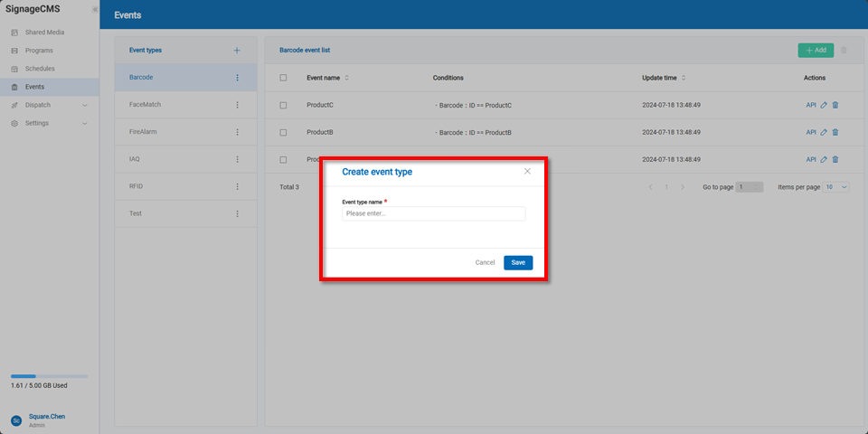Click the edit pencil icon for ProductC
The height and width of the screenshot is (434, 868).
pos(824,105)
